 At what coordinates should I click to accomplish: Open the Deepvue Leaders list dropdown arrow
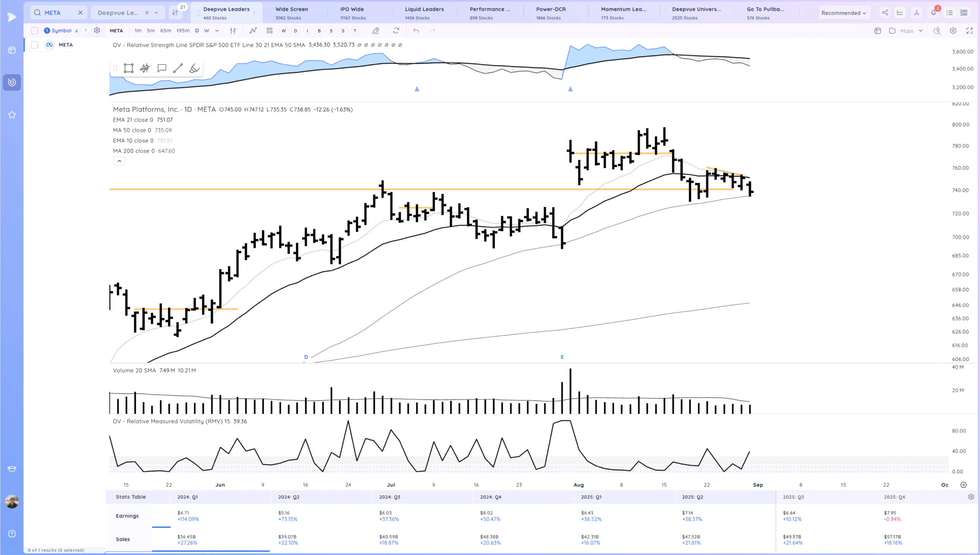[156, 13]
